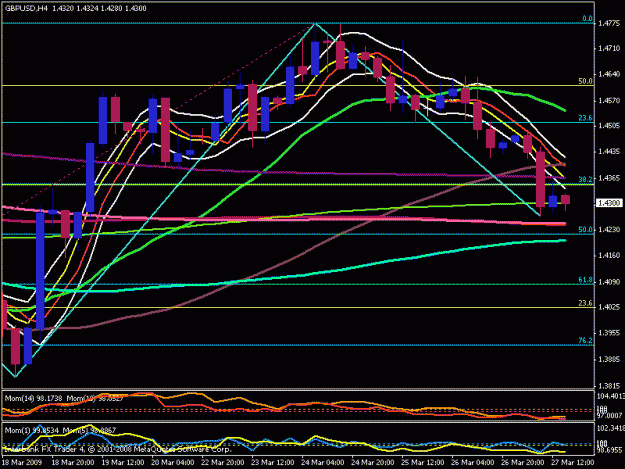Select the 61.8 Fibonacci level label

click(x=586, y=280)
